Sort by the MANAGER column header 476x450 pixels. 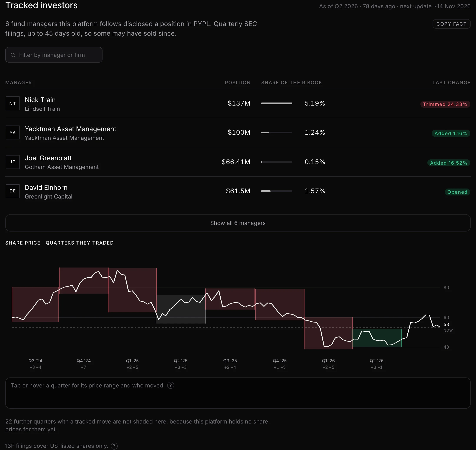click(x=18, y=83)
